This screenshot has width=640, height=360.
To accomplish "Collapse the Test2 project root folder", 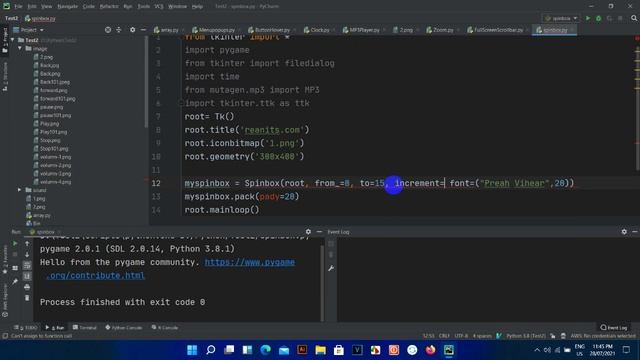I will (x=13, y=40).
